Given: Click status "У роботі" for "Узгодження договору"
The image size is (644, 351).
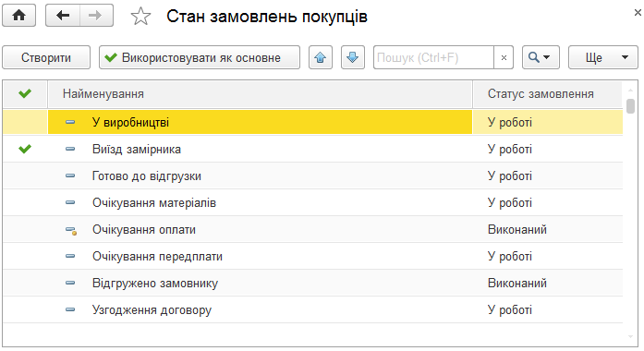Looking at the screenshot, I should 510,310.
